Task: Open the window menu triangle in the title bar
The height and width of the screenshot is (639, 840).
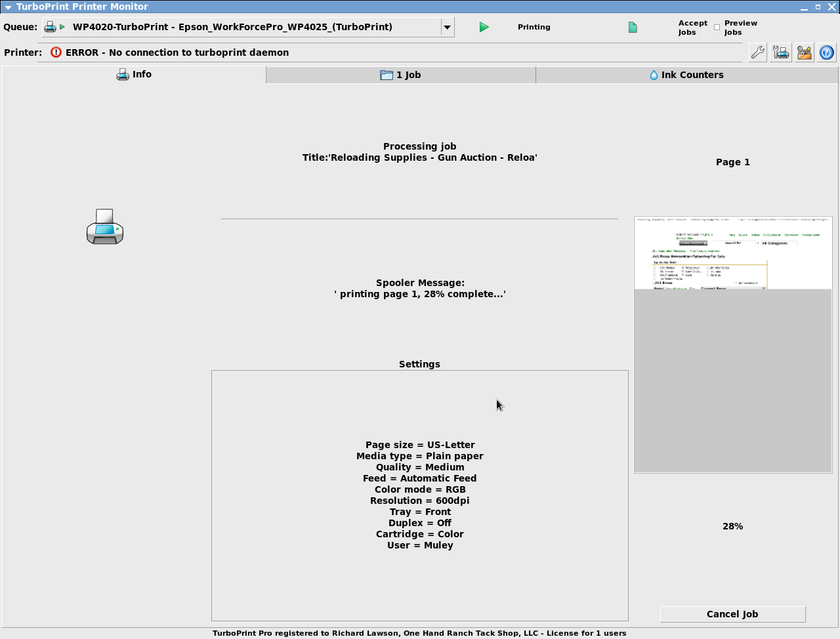Action: pos(8,7)
